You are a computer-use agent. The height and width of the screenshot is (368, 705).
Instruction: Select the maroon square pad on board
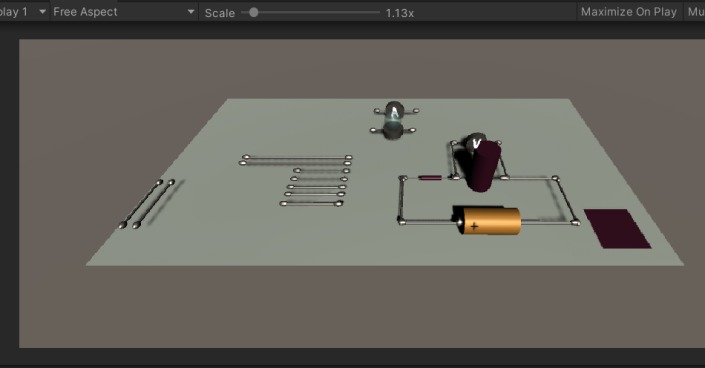click(617, 229)
